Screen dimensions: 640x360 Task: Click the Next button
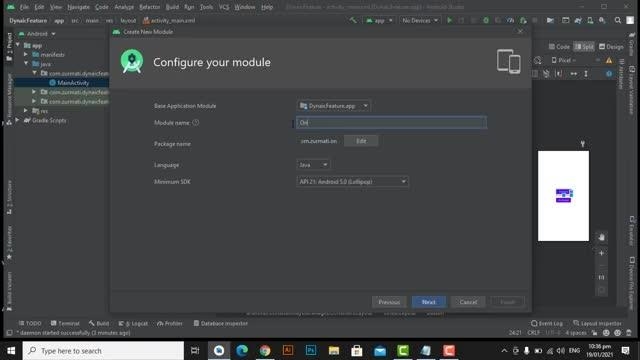(x=429, y=302)
